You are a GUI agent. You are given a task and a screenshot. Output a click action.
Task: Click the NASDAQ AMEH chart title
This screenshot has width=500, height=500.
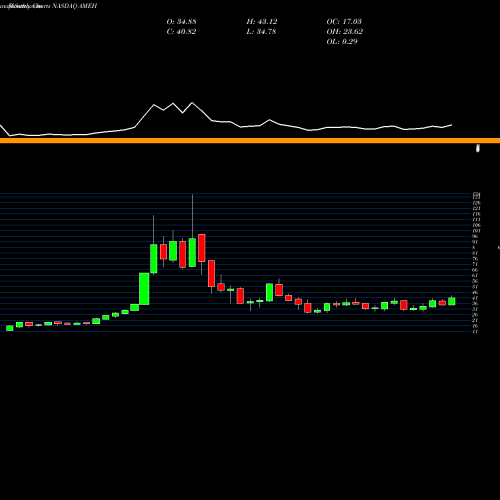click(x=75, y=6)
